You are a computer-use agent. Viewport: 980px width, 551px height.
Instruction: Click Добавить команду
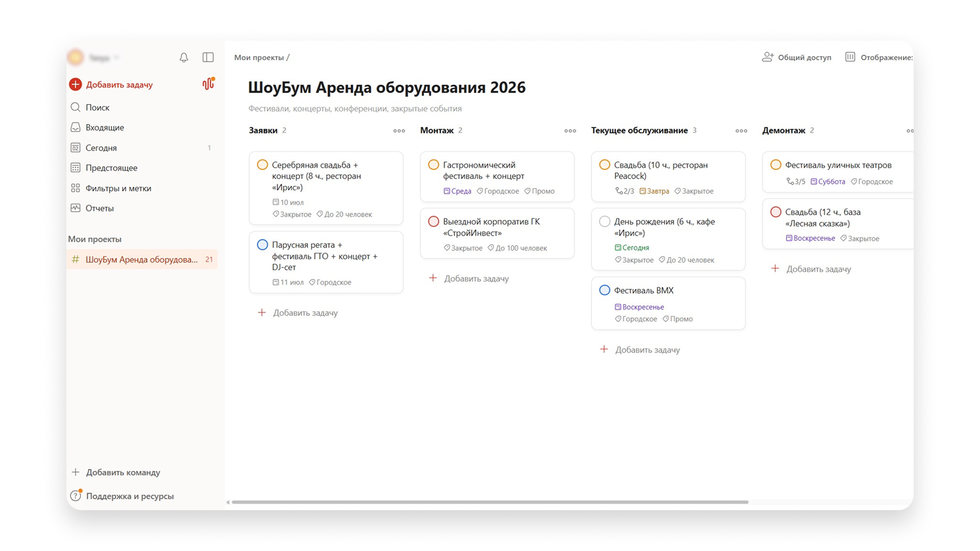point(116,472)
